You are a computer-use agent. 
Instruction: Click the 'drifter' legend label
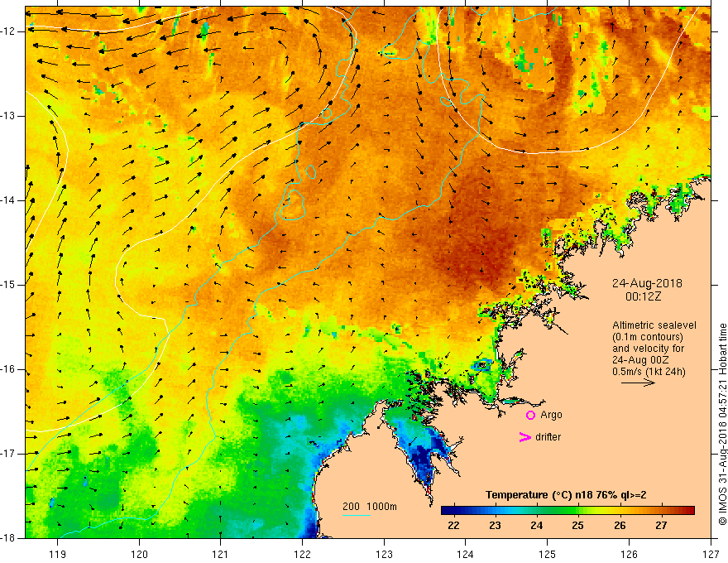548,437
